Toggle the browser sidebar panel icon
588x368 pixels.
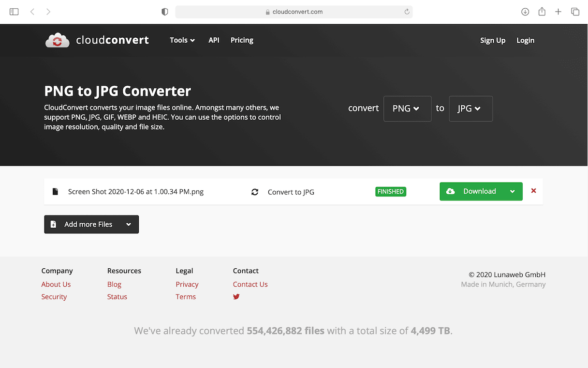pyautogui.click(x=14, y=11)
